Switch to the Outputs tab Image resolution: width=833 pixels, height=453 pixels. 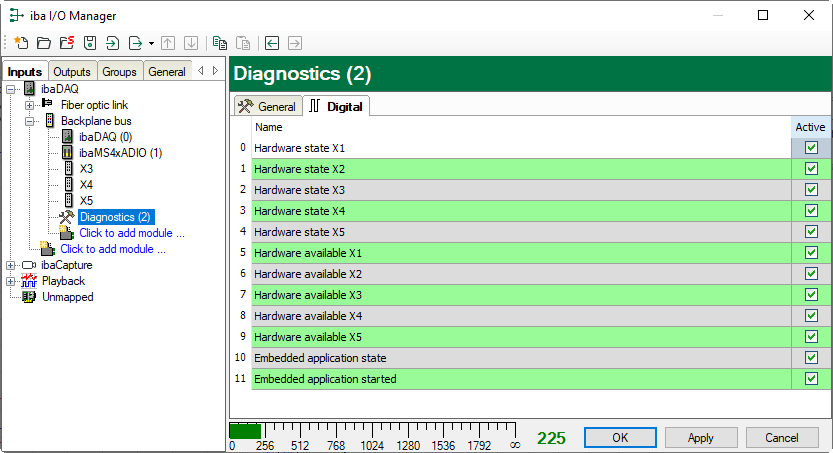[x=72, y=72]
